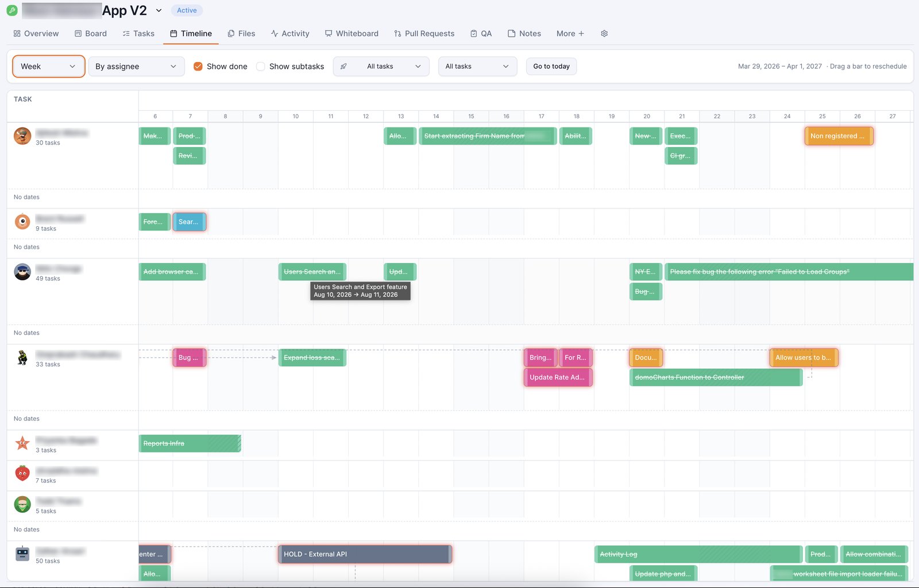Open the Notes tab
The width and height of the screenshot is (919, 588).
pos(524,33)
